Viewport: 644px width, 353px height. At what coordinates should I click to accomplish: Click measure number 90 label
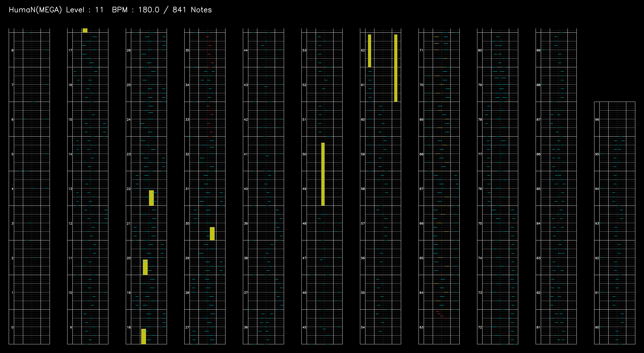(x=597, y=327)
